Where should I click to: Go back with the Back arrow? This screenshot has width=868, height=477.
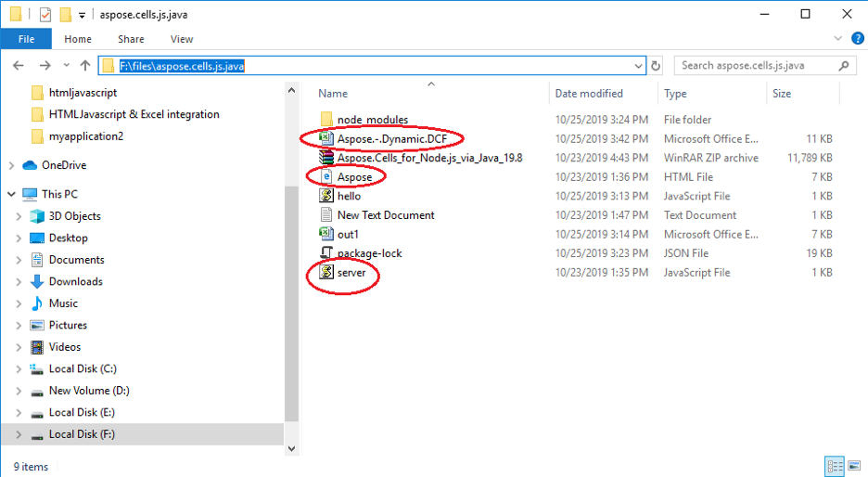click(x=19, y=65)
